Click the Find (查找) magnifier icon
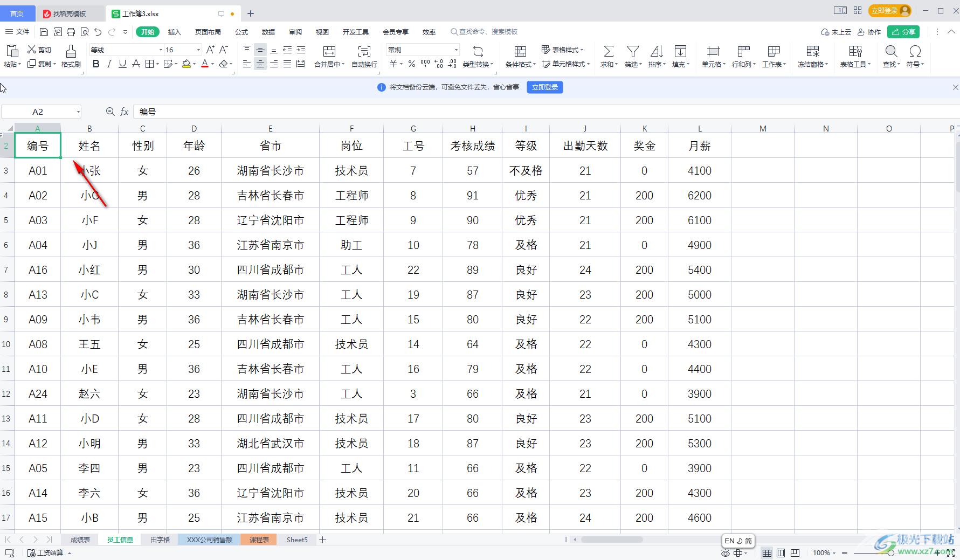 coord(891,52)
